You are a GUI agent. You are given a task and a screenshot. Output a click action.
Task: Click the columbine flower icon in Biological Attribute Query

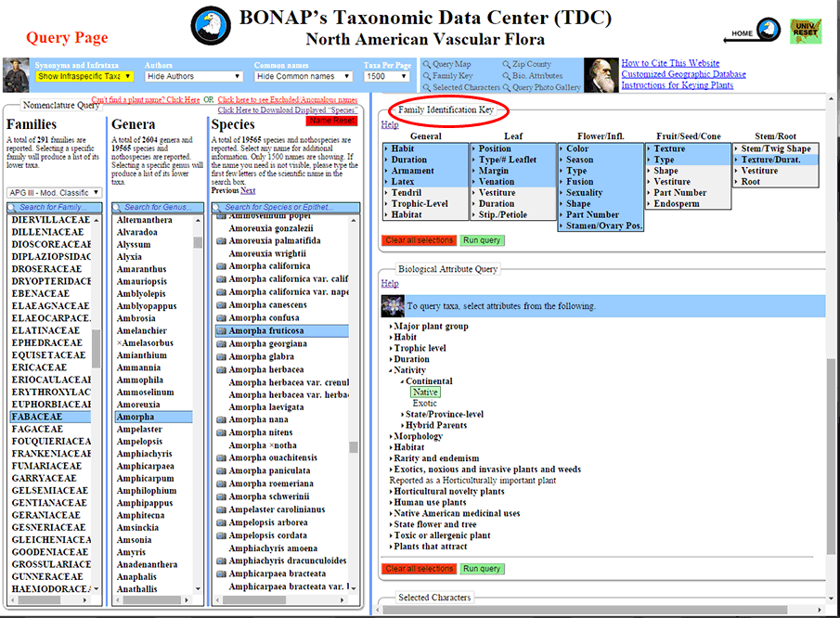[x=393, y=306]
